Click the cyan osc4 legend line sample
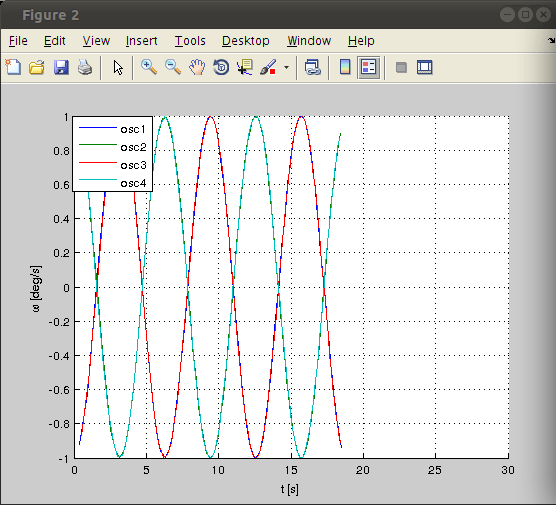The width and height of the screenshot is (556, 505). [x=98, y=180]
